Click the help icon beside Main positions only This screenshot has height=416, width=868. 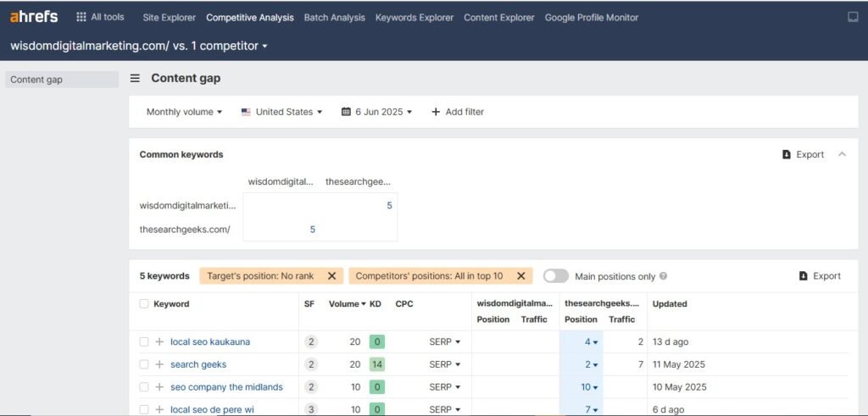[663, 276]
